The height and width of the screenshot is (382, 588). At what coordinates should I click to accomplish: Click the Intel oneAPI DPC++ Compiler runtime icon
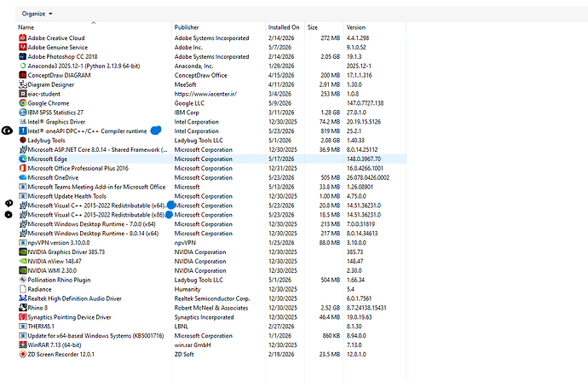pos(23,131)
